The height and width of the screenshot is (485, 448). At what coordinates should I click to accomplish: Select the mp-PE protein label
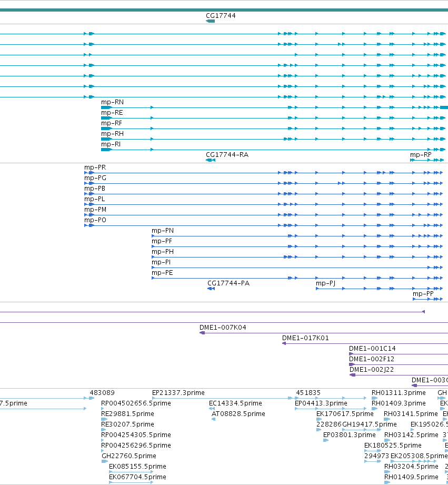162,272
